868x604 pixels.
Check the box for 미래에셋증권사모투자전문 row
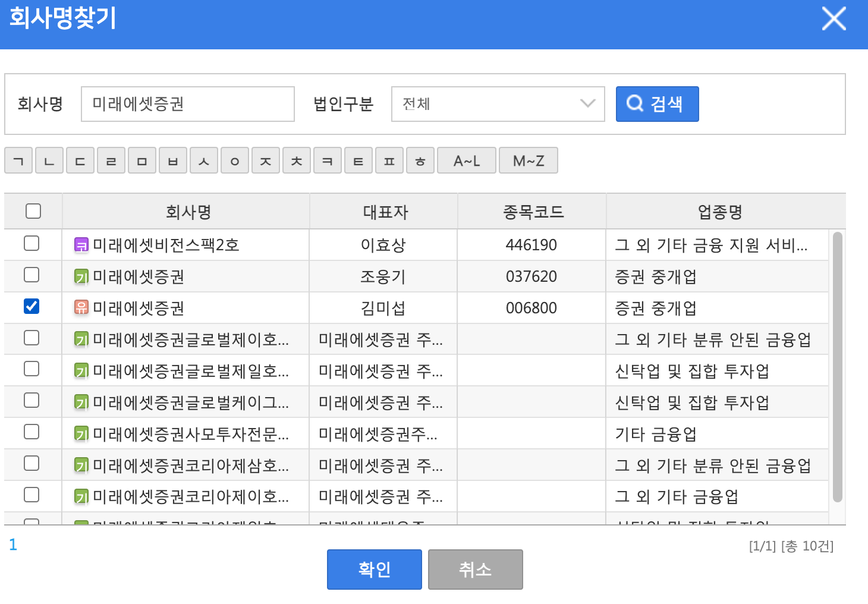click(x=32, y=432)
